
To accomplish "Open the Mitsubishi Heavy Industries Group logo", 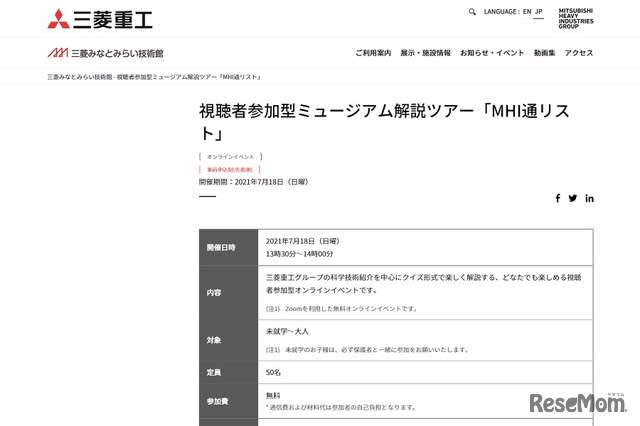I will coord(576,18).
